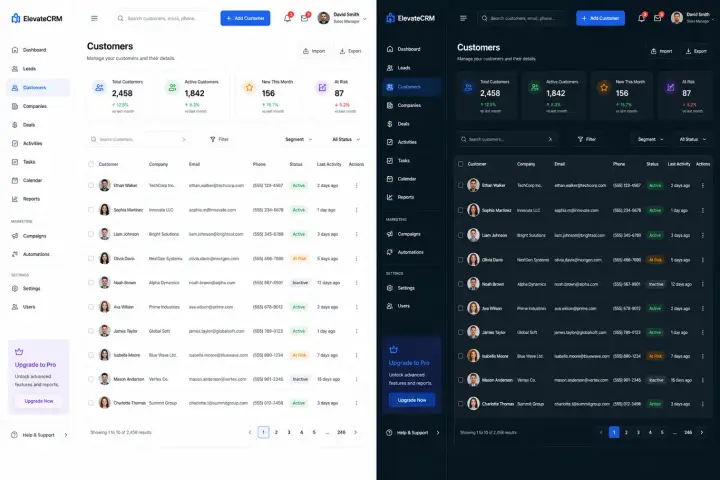Open Automations in the dark theme sidebar

pos(411,252)
